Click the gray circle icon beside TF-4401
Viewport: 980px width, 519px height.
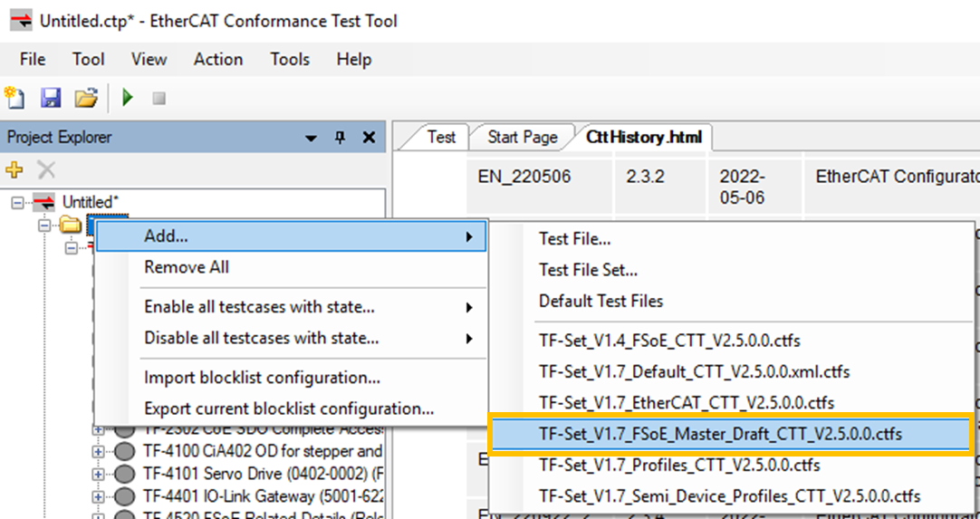pyautogui.click(x=125, y=496)
